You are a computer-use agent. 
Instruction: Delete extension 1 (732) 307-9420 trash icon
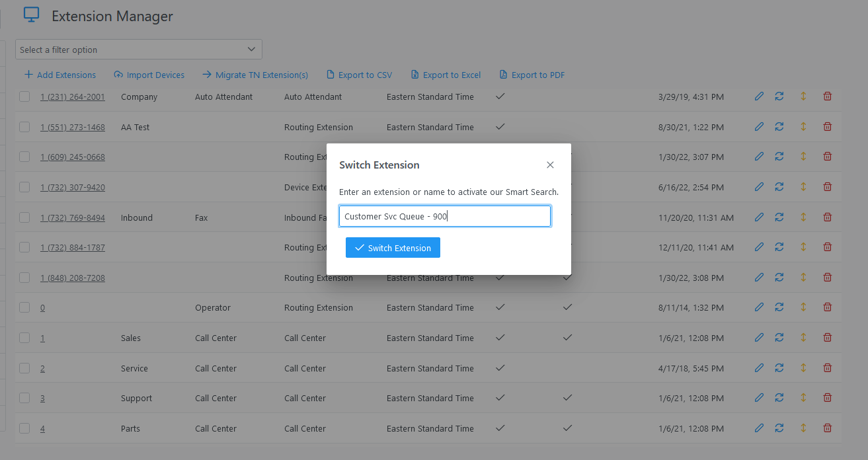[827, 187]
